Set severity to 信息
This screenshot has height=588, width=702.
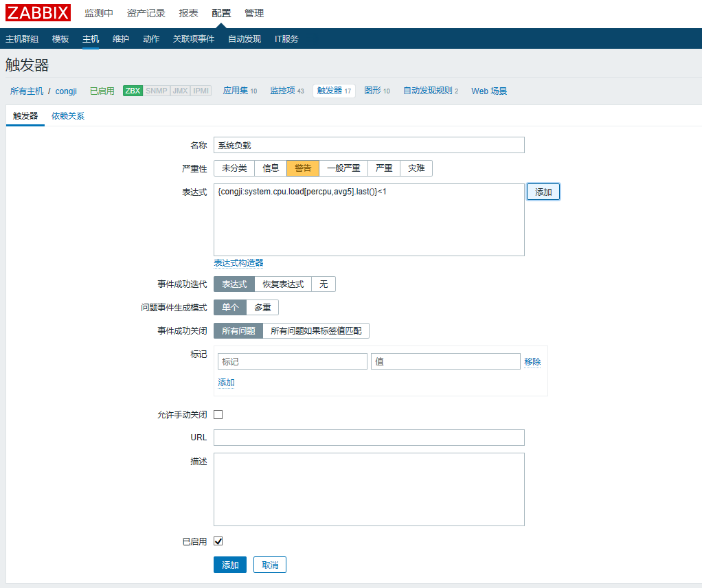point(271,168)
